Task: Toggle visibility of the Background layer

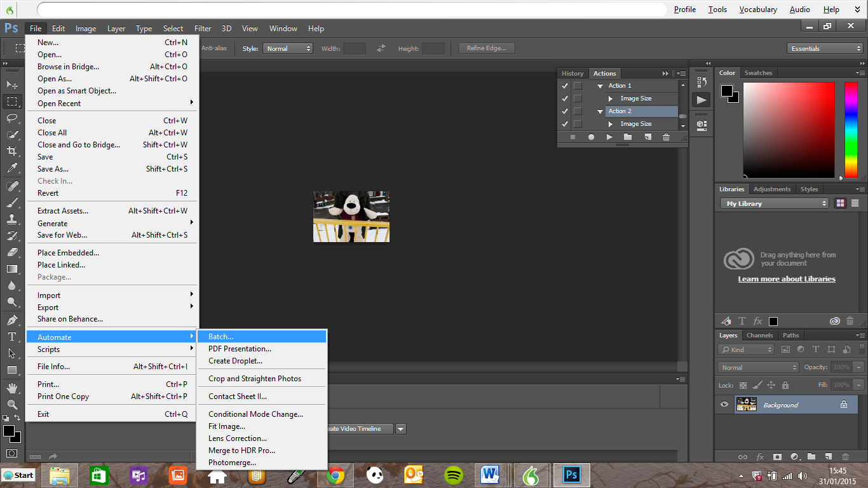Action: [724, 404]
